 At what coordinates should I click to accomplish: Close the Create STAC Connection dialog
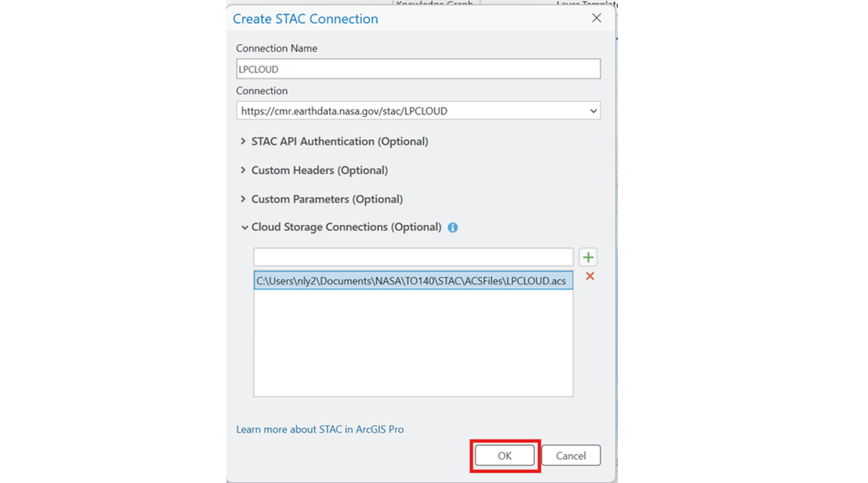[597, 18]
